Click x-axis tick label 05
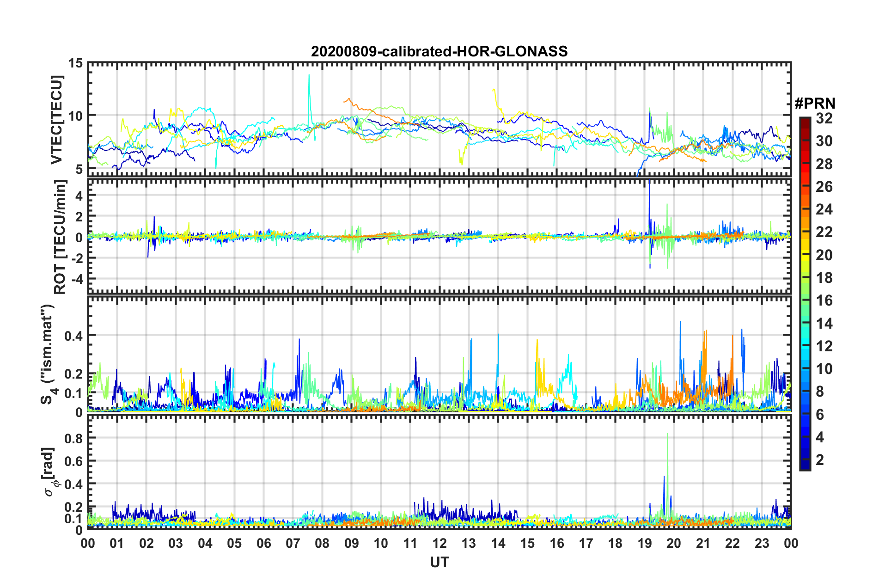The image size is (879, 588). [x=234, y=543]
